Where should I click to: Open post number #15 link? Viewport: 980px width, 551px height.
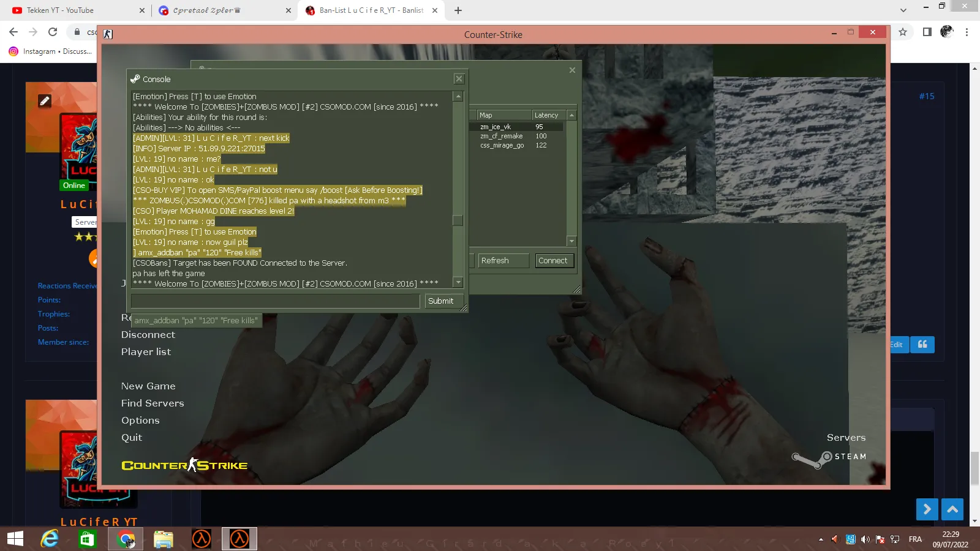point(927,96)
